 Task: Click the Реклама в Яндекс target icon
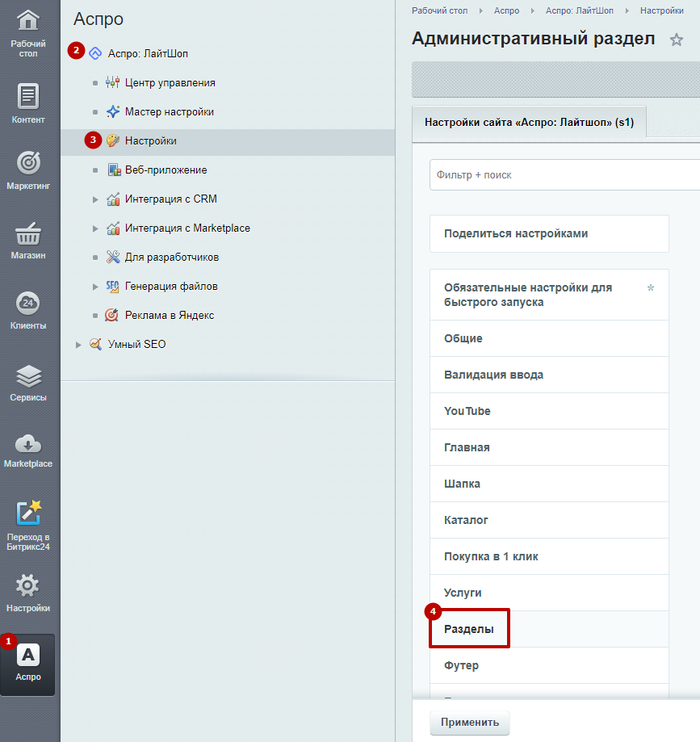[x=111, y=315]
